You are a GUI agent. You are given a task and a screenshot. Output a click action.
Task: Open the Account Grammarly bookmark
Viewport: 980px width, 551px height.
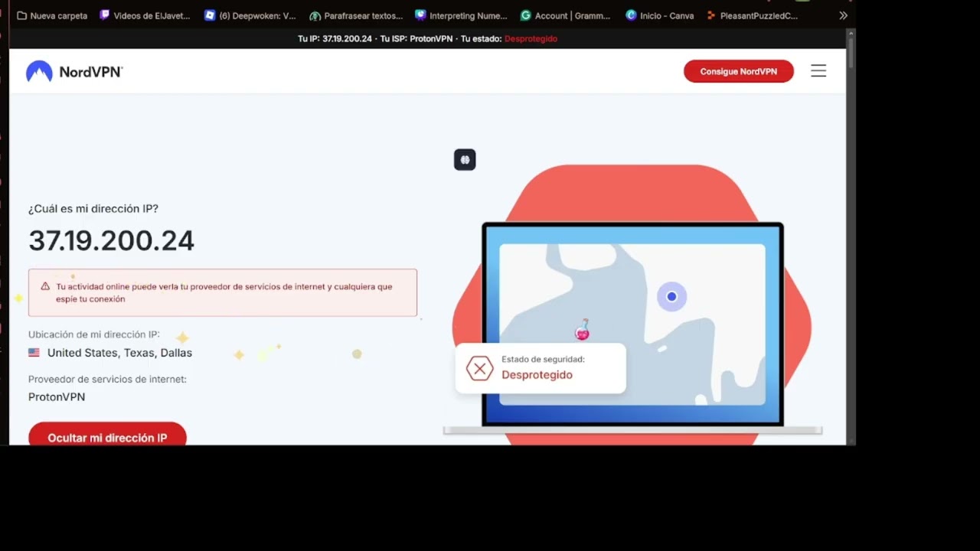(565, 15)
